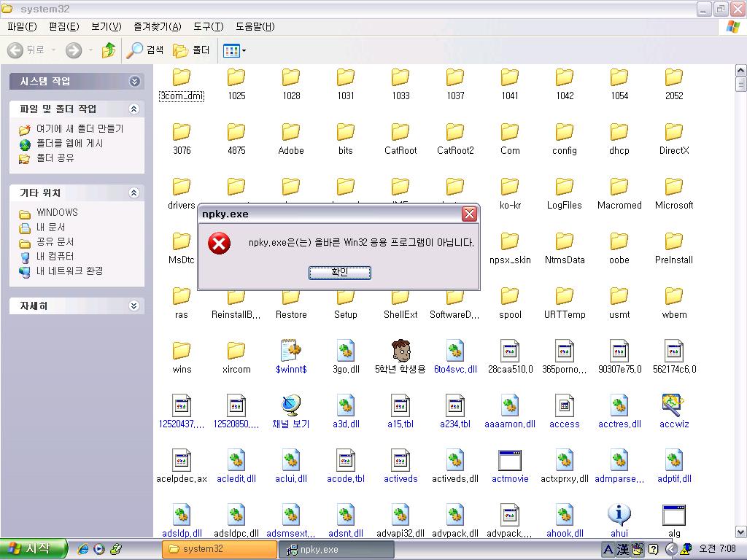
Task: Select the 5학년 학생용 face icon
Action: [x=400, y=351]
